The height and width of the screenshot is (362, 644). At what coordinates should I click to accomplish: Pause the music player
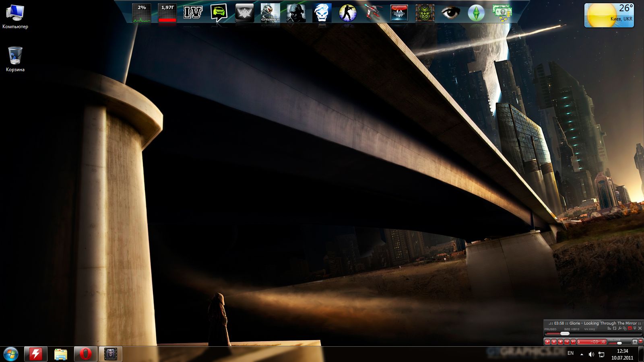(x=554, y=342)
